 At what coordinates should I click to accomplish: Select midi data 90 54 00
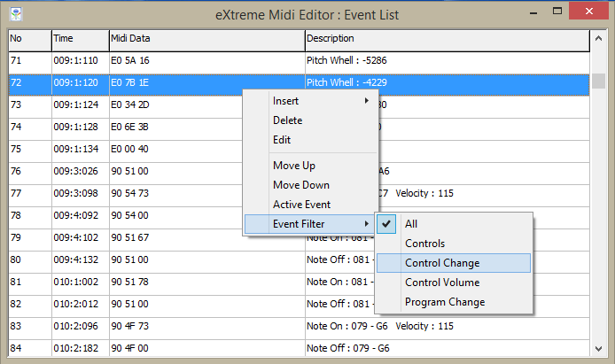point(130,215)
